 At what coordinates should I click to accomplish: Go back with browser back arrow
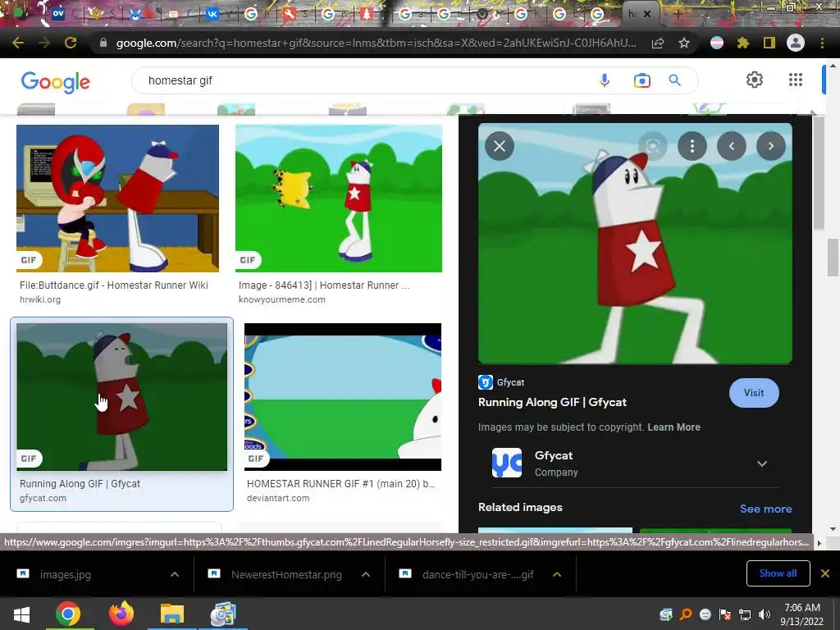click(18, 43)
